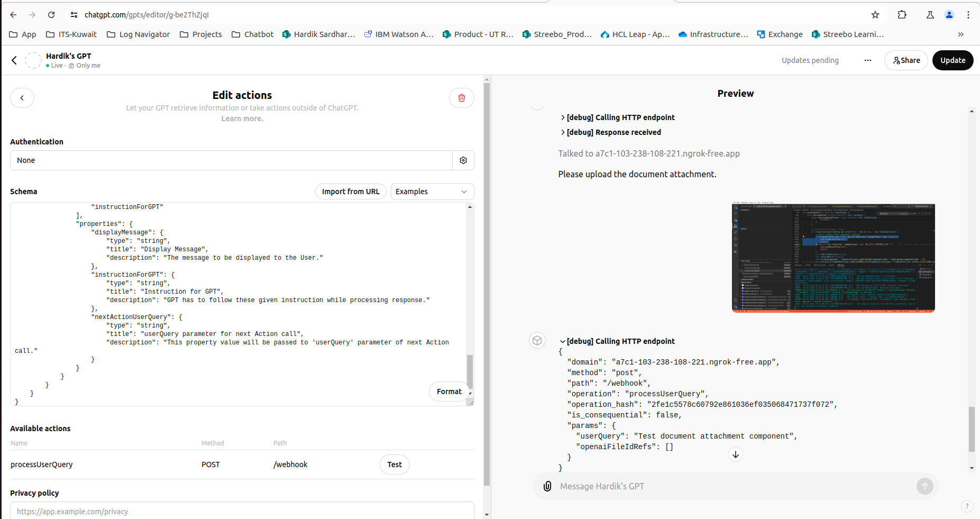980x519 pixels.
Task: Open the Hardik Sardhar bookmark
Action: point(318,34)
